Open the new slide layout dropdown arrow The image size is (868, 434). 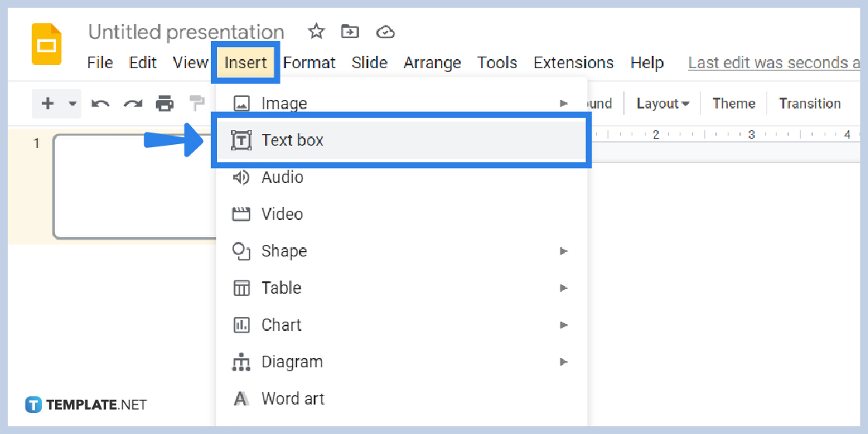[72, 104]
